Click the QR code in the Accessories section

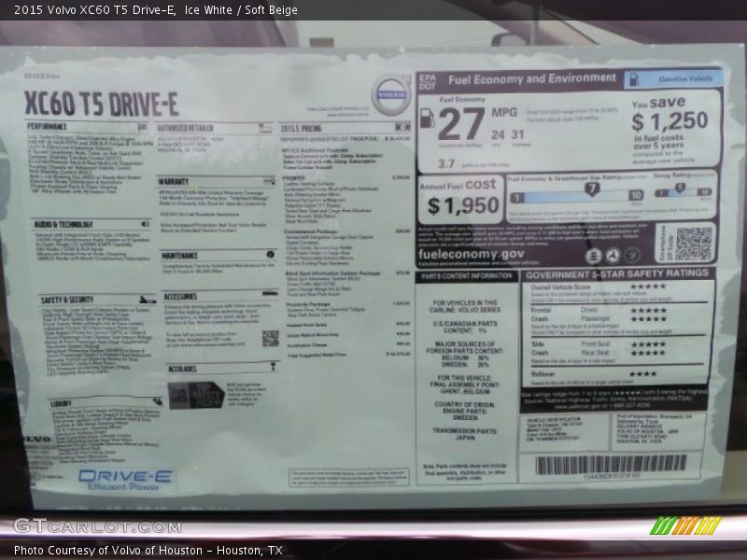(270, 339)
